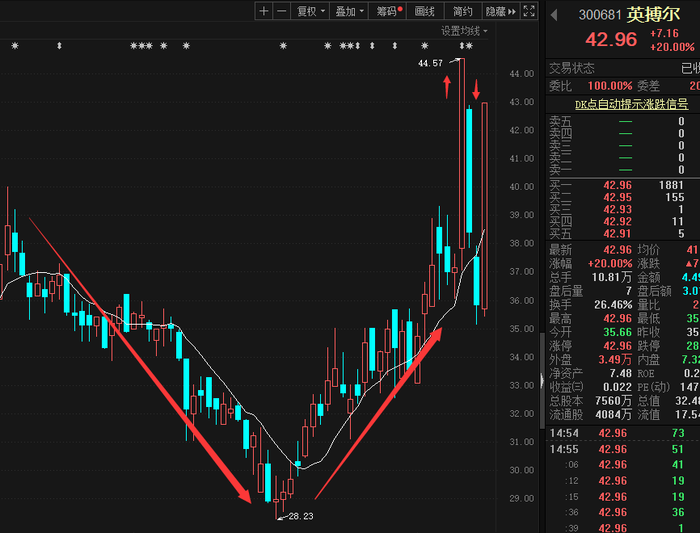
Task: Select the 买四 42.92 bid row
Action: click(623, 221)
